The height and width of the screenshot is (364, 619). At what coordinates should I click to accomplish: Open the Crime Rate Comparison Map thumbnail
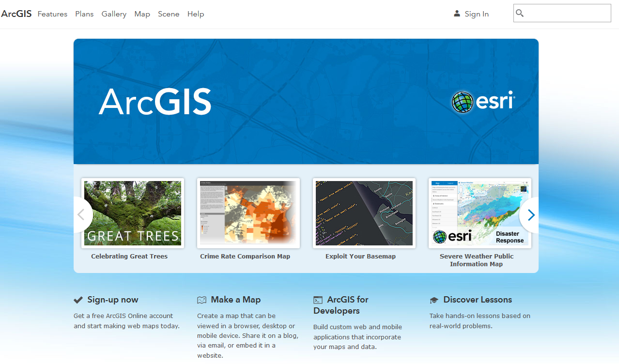tap(248, 213)
